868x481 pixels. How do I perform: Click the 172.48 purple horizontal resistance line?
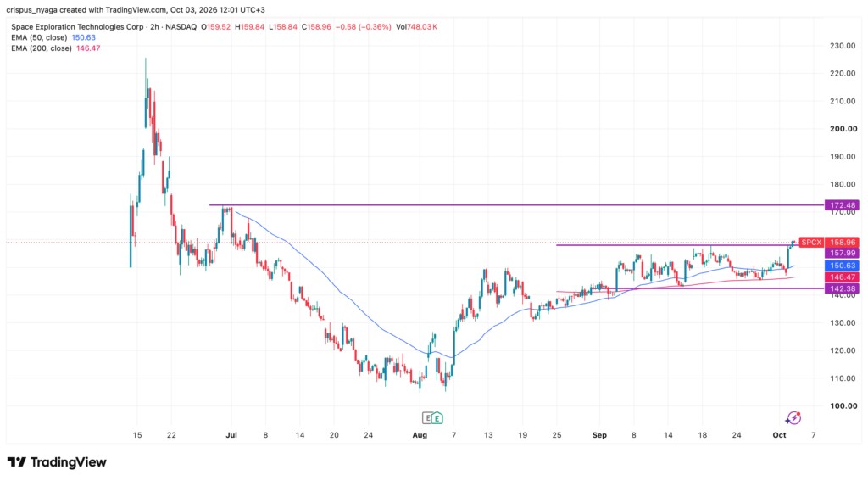(516, 205)
